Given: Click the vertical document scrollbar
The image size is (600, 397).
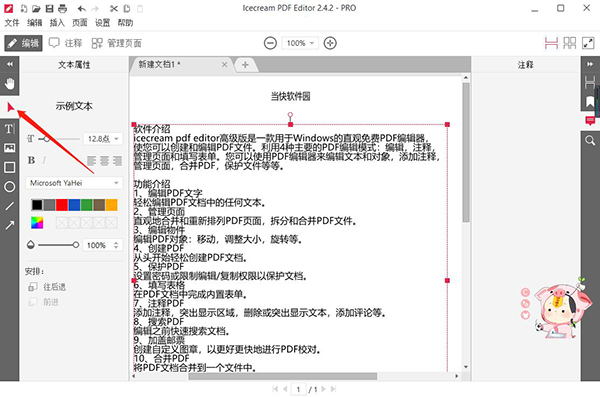Looking at the screenshot, I should 466,152.
